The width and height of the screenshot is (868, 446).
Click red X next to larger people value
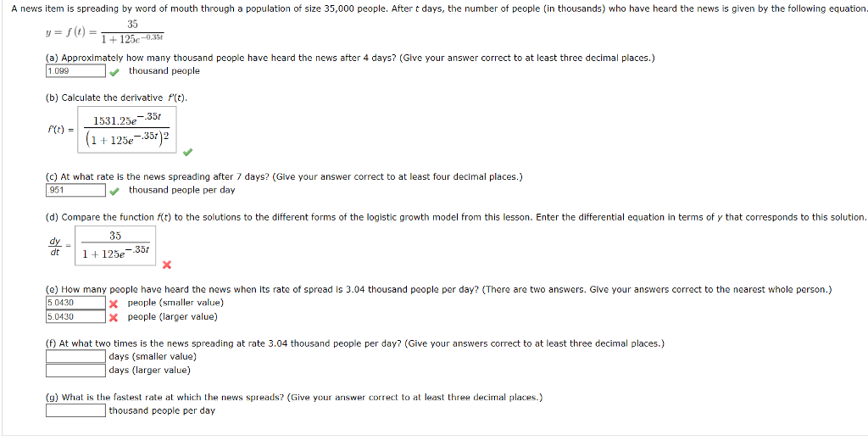(x=114, y=317)
